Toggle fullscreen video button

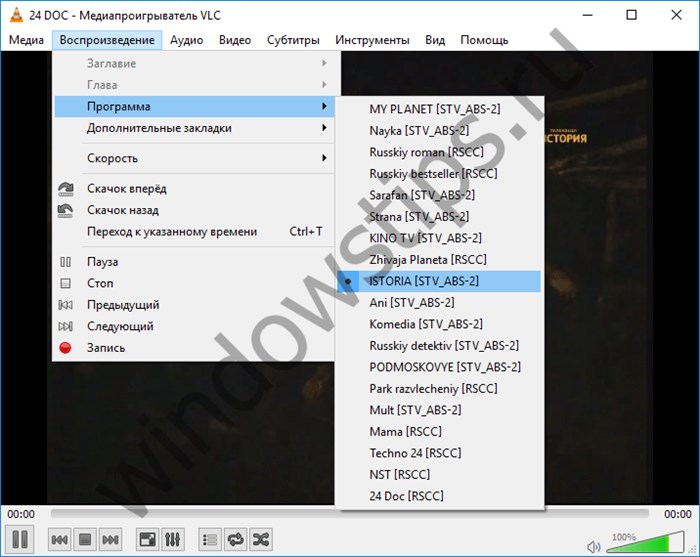point(147,540)
